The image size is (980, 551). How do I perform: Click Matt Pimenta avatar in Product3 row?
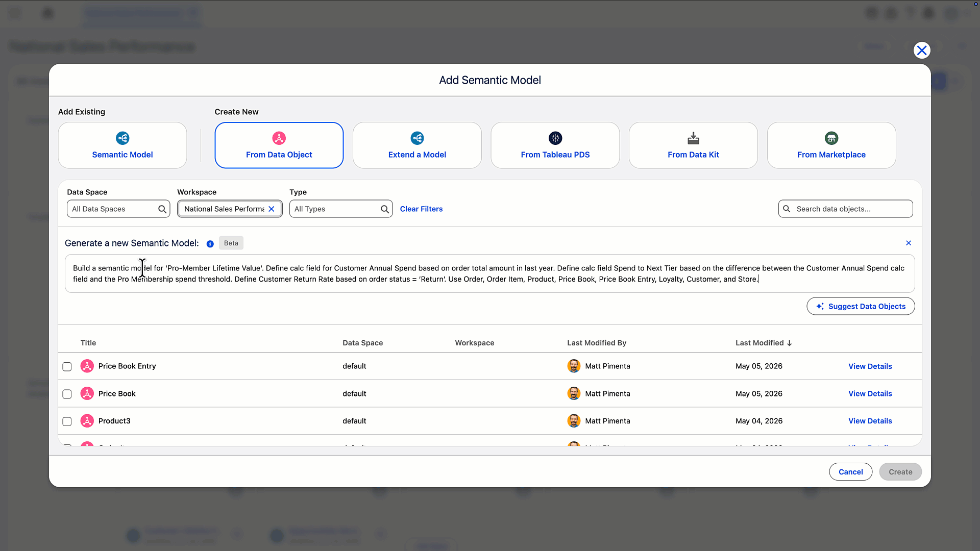(x=574, y=421)
